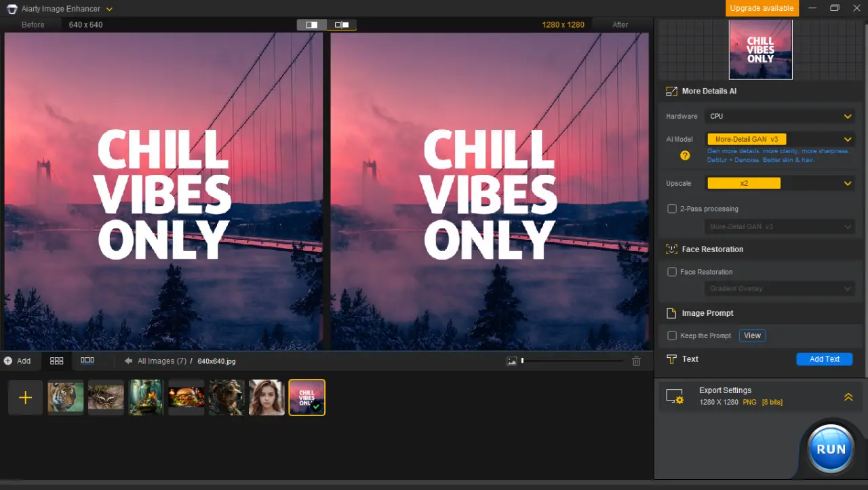Click the More Details AI section icon
Viewport: 868px width, 490px height.
pos(671,91)
